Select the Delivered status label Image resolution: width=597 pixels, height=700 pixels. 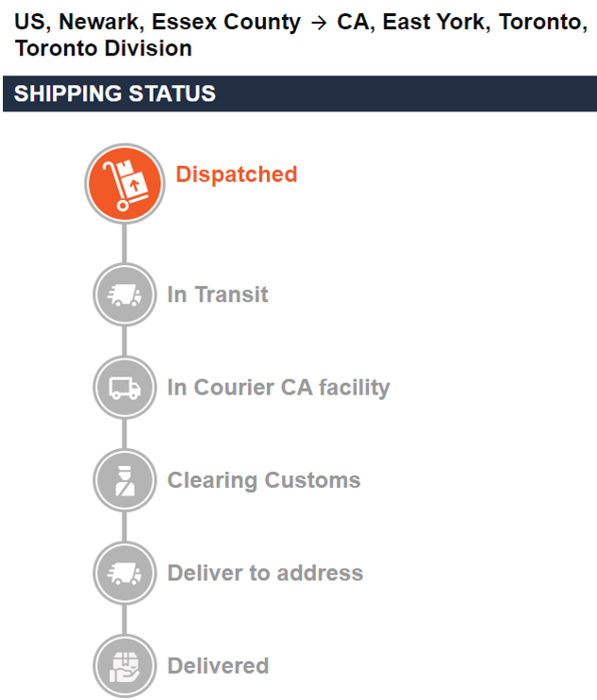click(218, 665)
